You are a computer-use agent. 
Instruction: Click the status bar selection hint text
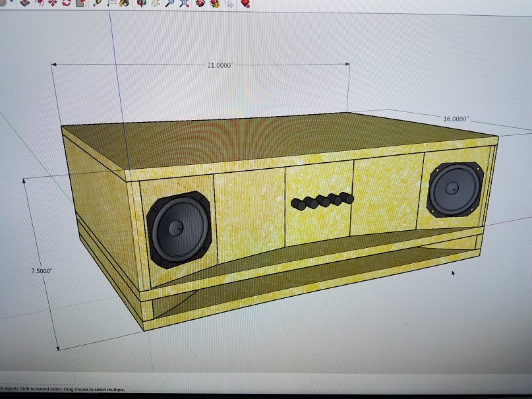tap(63, 389)
